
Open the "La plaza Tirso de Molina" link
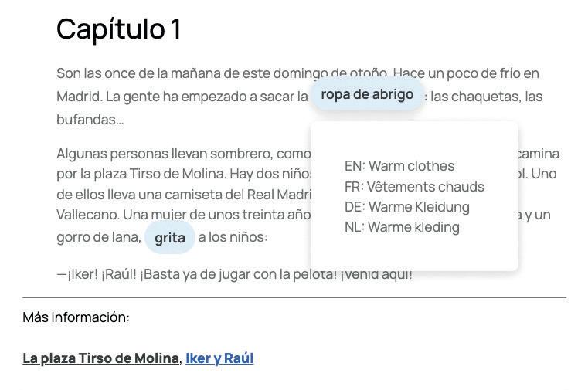pos(100,358)
